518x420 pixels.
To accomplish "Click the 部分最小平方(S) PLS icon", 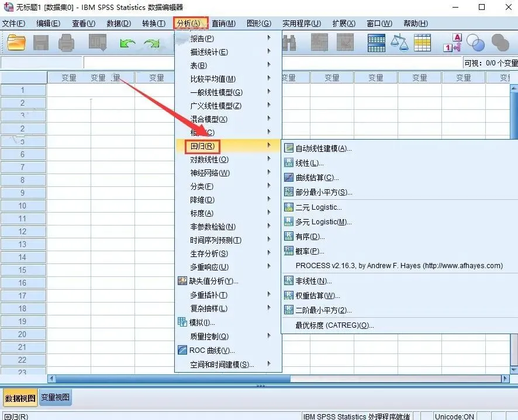I will tap(289, 192).
